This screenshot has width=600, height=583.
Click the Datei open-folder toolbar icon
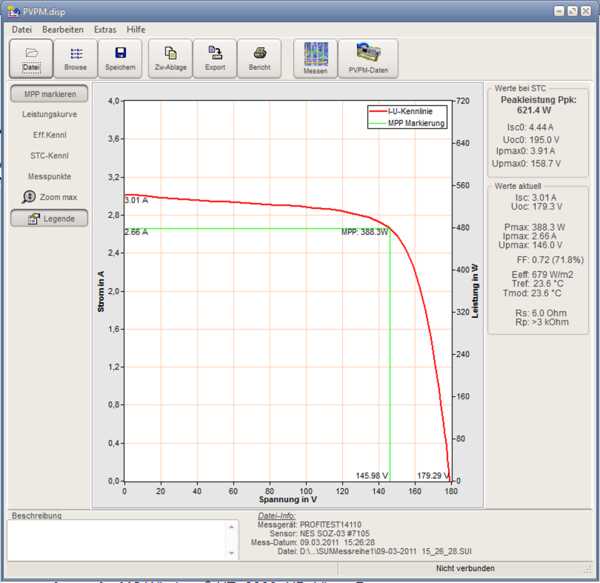31,58
